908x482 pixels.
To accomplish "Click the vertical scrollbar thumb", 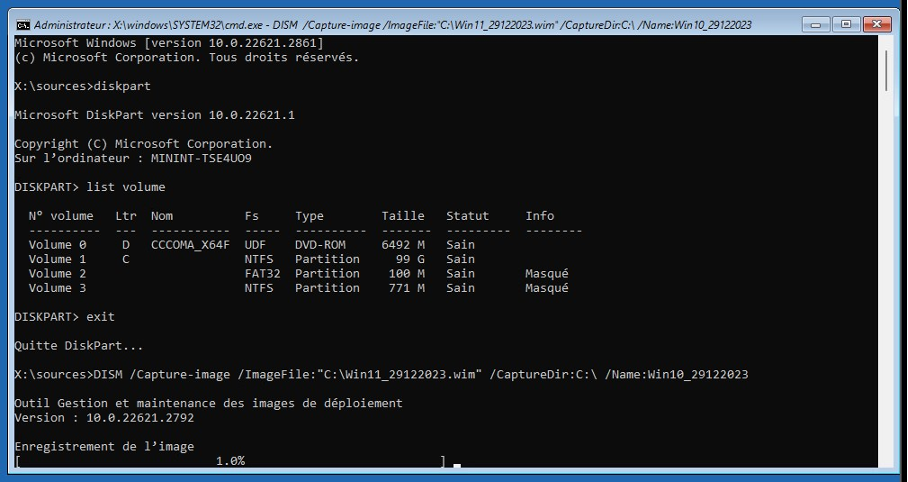I will (886, 70).
